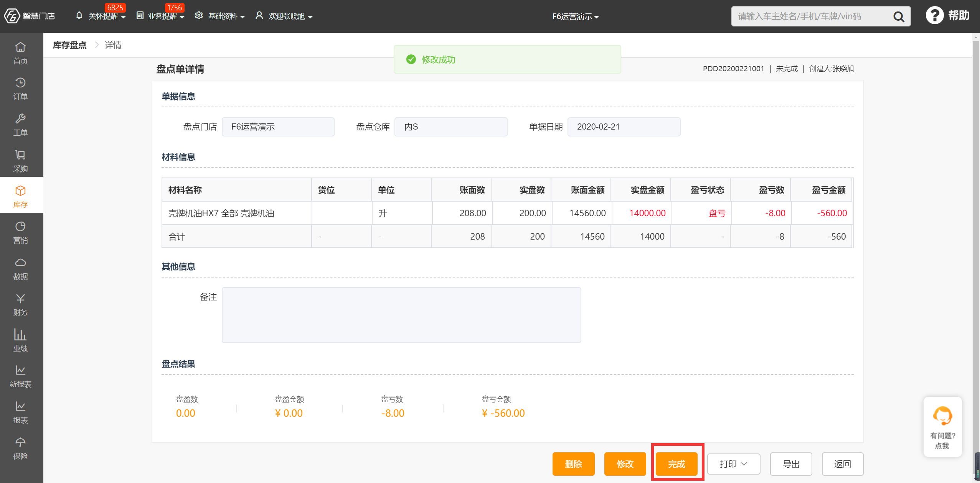
Task: Select the 库存 inventory box icon
Action: tap(20, 191)
